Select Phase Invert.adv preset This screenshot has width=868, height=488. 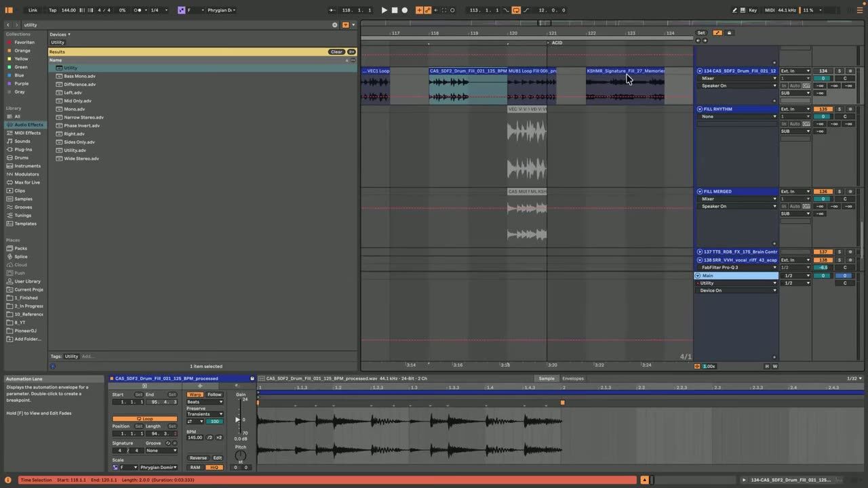81,125
